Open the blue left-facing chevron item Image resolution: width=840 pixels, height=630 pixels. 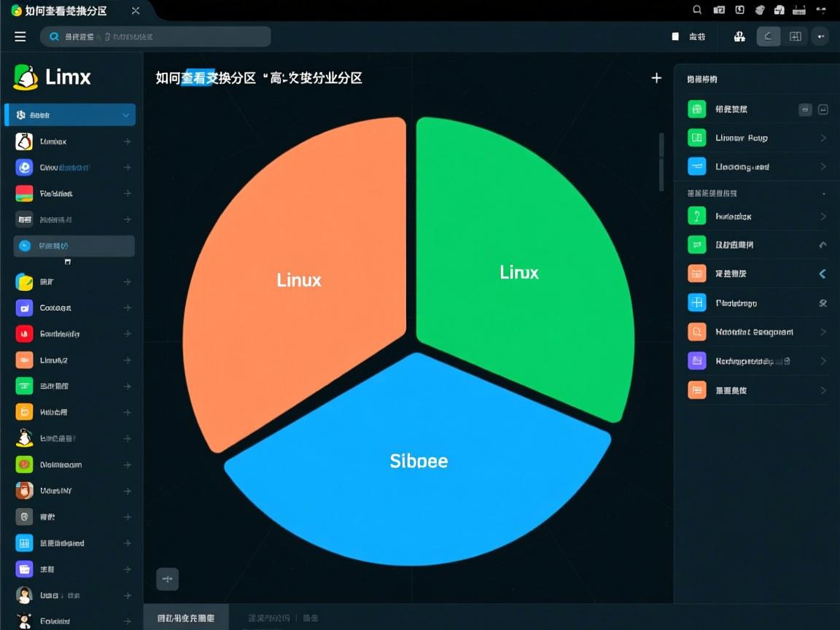(822, 273)
